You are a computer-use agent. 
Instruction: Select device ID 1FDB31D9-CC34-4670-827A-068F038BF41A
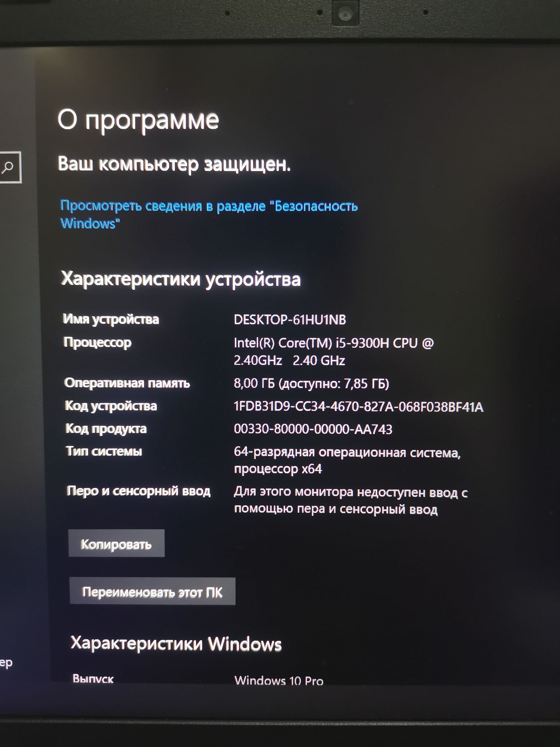click(358, 406)
